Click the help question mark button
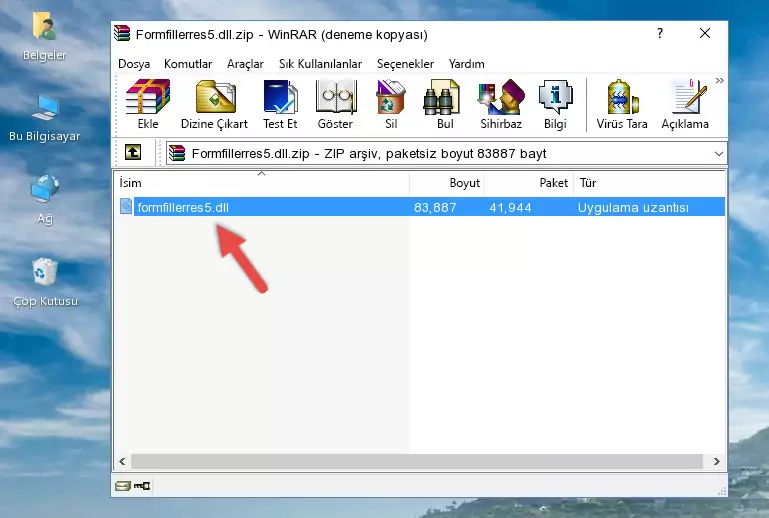 click(660, 33)
